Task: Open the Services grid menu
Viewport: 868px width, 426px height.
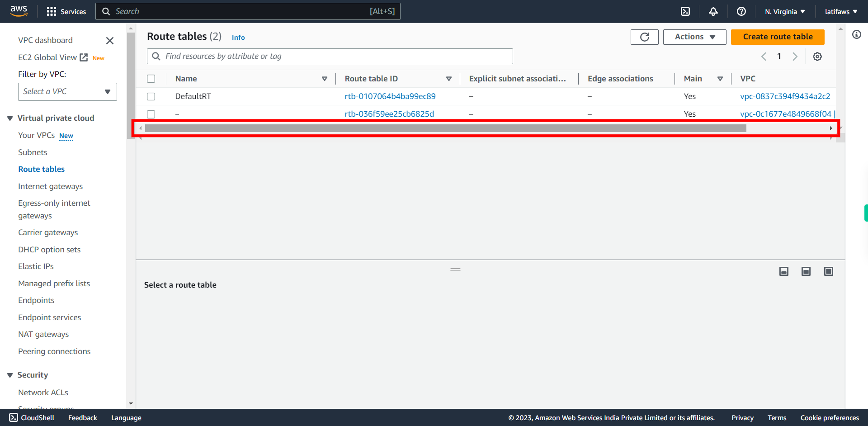Action: click(x=66, y=11)
